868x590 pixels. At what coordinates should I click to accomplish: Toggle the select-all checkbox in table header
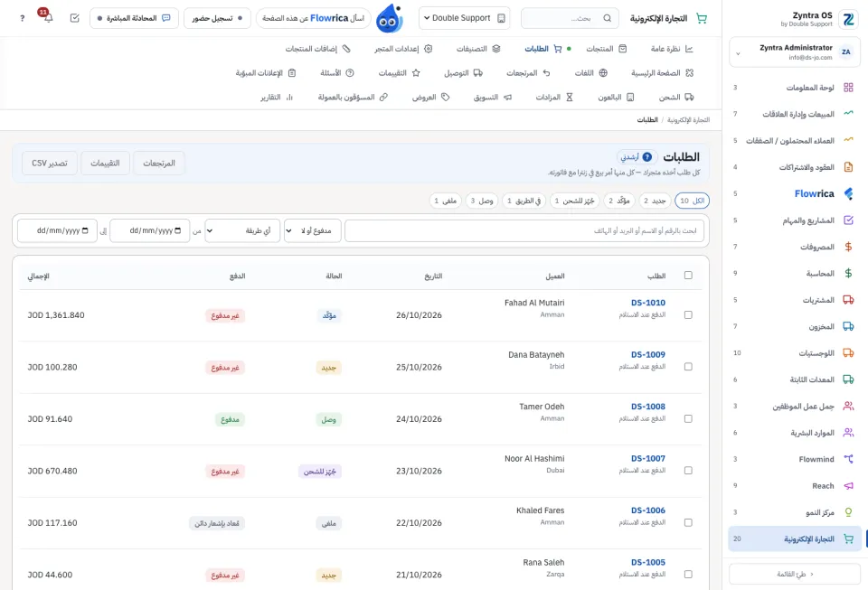coord(688,276)
